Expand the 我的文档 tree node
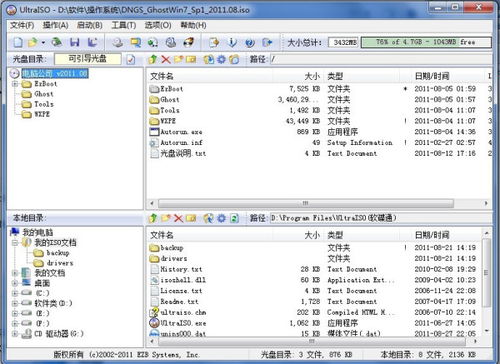Viewport: 500px width, 364px height. [x=15, y=273]
